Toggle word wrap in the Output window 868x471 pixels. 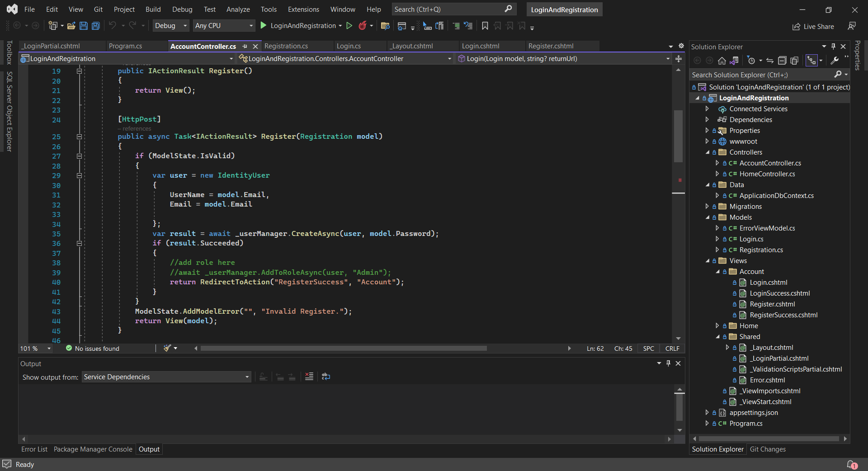[x=326, y=376]
